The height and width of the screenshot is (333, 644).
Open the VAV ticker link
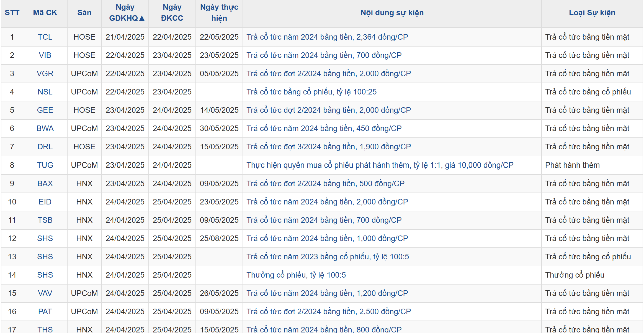pos(45,293)
